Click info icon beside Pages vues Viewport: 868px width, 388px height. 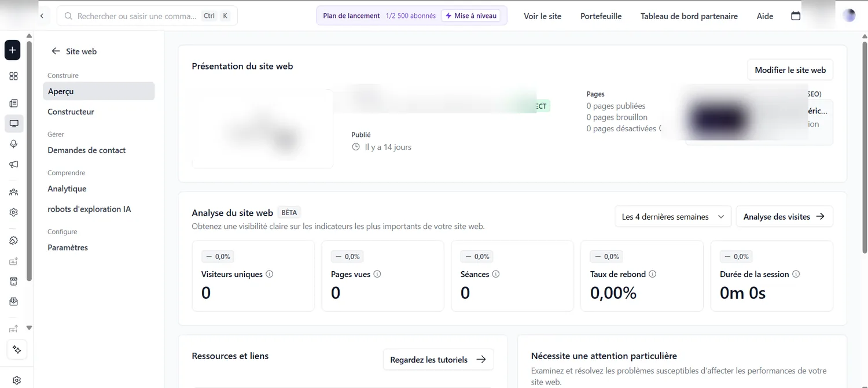tap(377, 274)
